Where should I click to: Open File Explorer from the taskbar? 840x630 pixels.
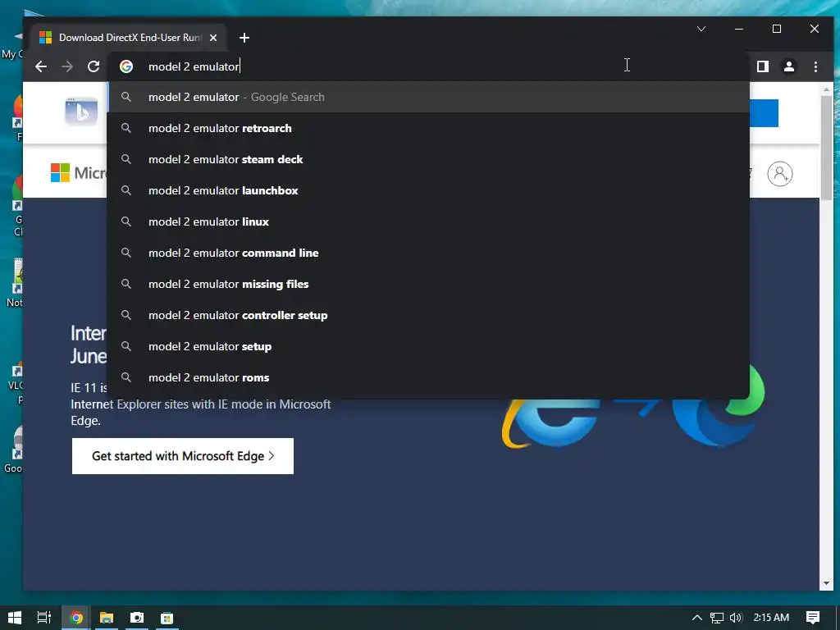(107, 618)
